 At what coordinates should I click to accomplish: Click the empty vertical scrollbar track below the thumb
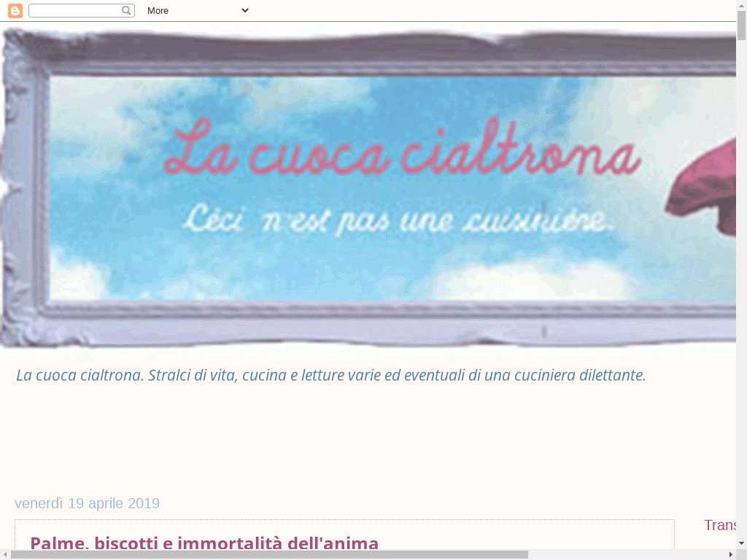pyautogui.click(x=741, y=292)
